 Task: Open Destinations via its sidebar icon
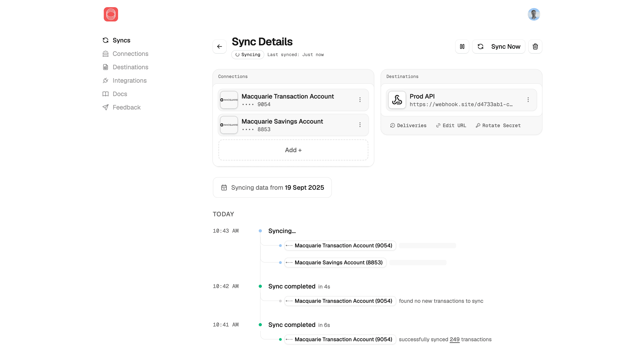click(105, 67)
